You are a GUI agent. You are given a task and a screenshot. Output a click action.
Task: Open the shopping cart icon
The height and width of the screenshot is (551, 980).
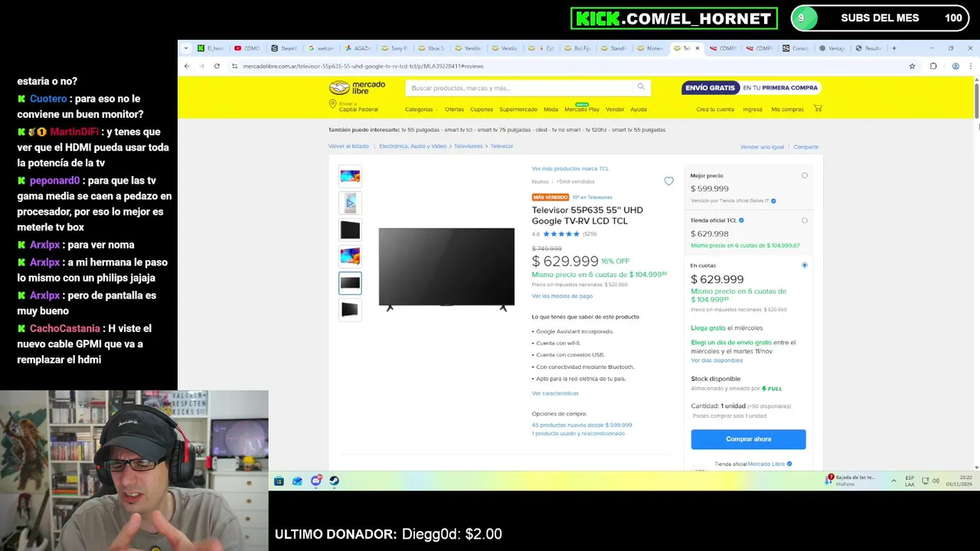click(x=818, y=109)
